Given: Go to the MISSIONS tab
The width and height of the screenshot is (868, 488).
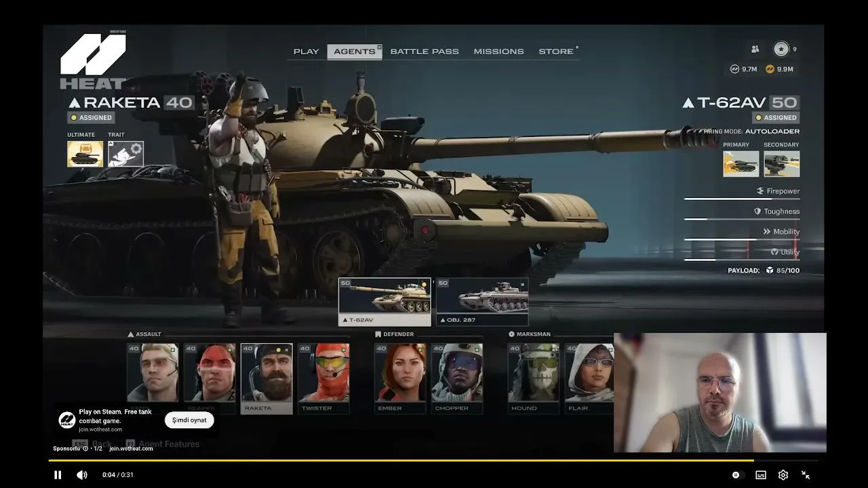Looking at the screenshot, I should tap(498, 52).
